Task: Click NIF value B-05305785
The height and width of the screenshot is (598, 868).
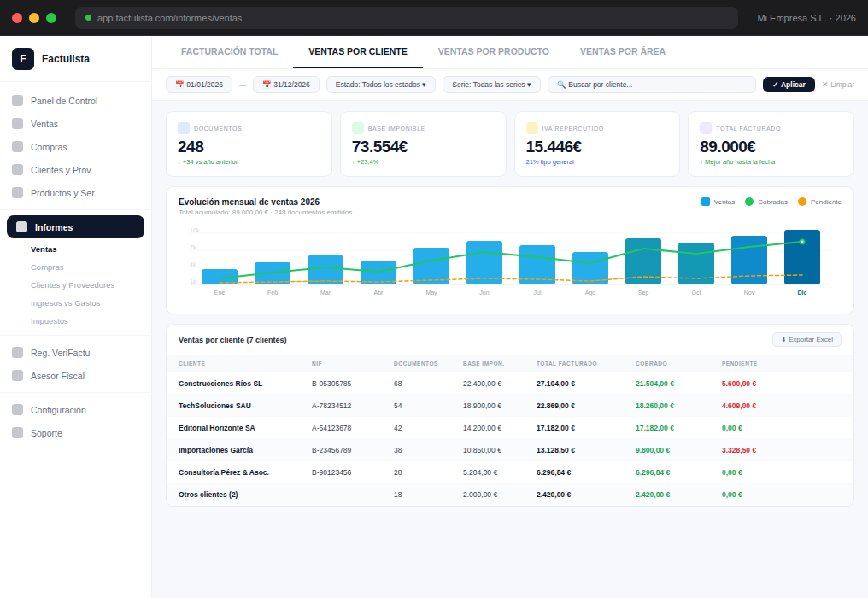Action: (331, 384)
